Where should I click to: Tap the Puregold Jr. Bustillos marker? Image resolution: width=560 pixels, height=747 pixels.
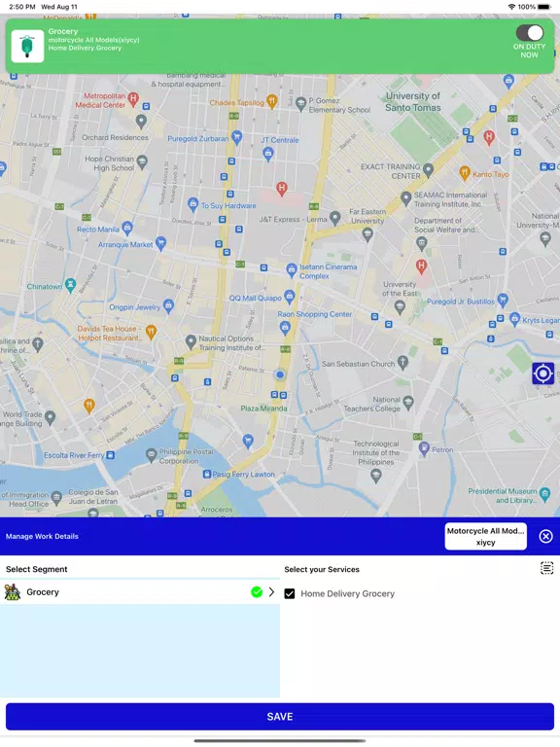[503, 300]
